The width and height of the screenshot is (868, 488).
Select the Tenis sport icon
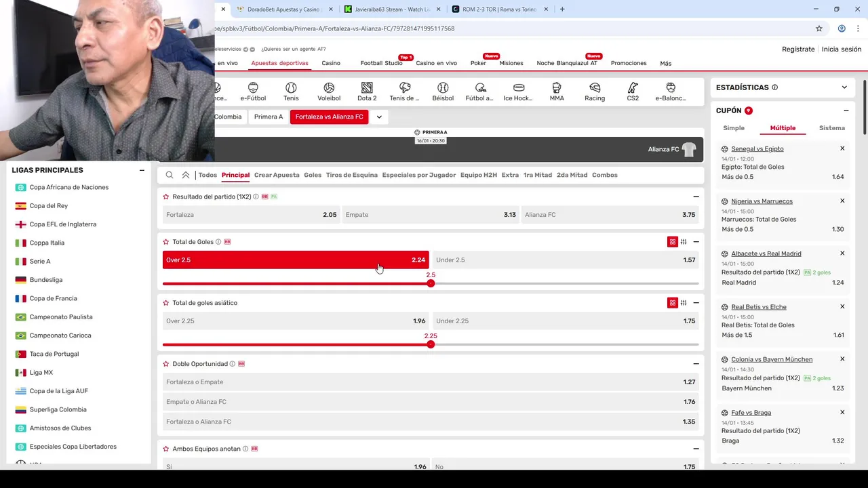(x=291, y=91)
